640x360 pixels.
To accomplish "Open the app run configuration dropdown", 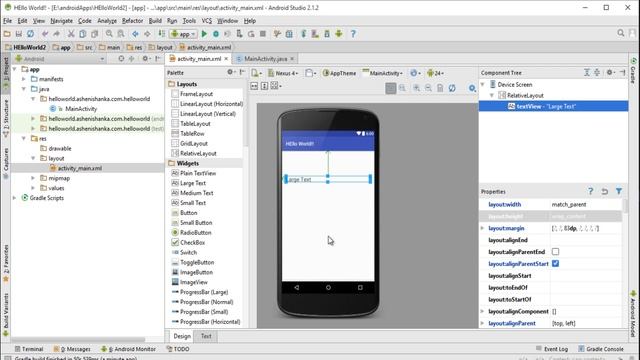I will coord(184,34).
